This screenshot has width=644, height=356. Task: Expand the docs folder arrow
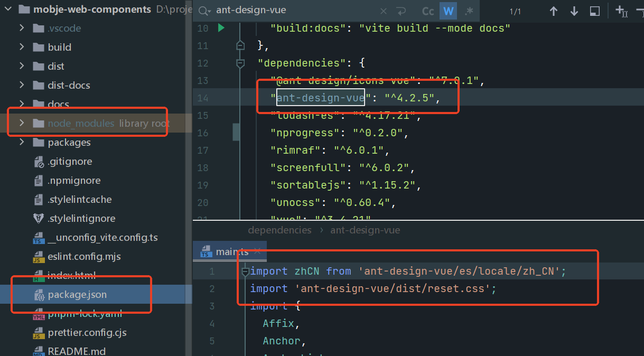22,104
